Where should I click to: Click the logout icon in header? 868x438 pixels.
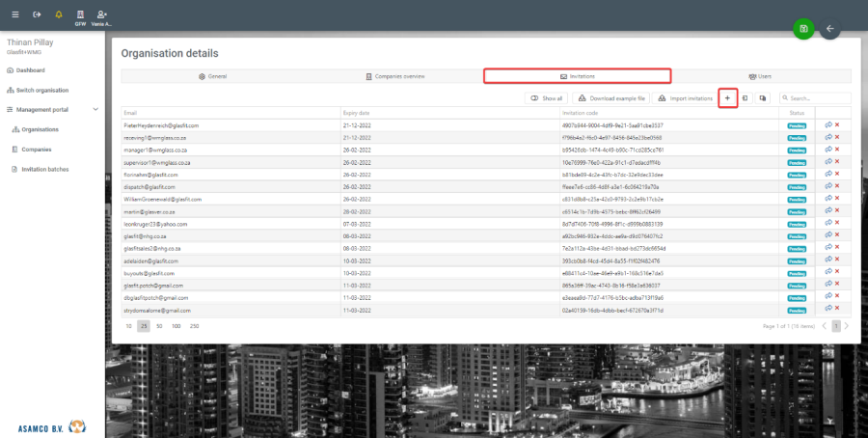tap(37, 14)
